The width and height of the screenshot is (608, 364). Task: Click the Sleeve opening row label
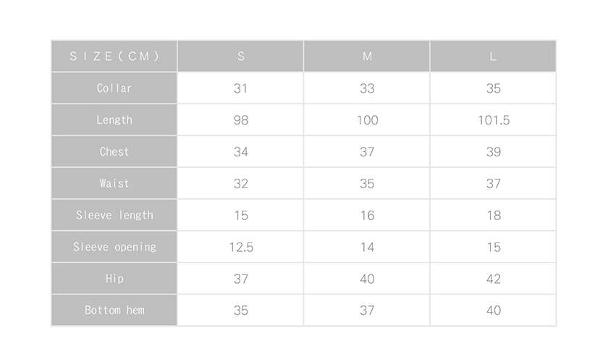[x=114, y=247]
